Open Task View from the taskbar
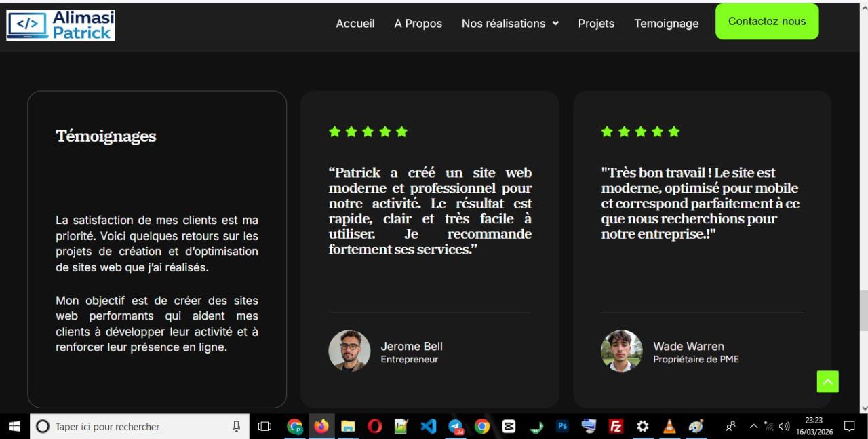The height and width of the screenshot is (439, 868). (264, 426)
